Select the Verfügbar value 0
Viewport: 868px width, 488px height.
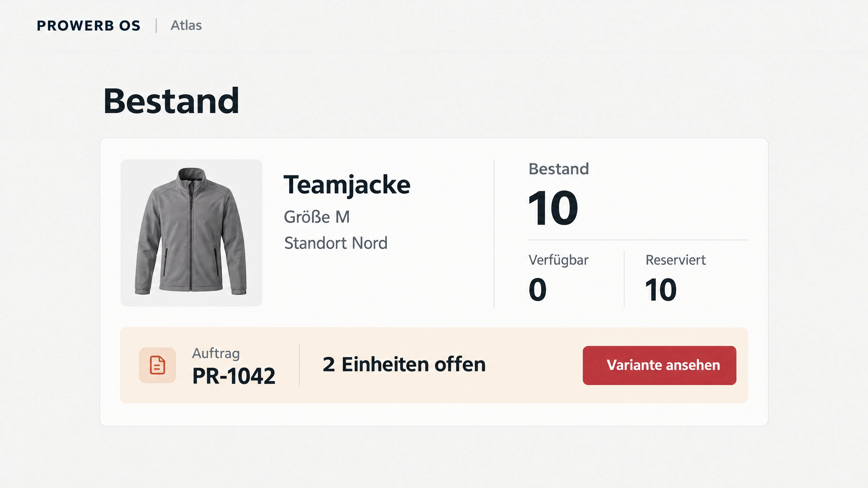click(538, 290)
